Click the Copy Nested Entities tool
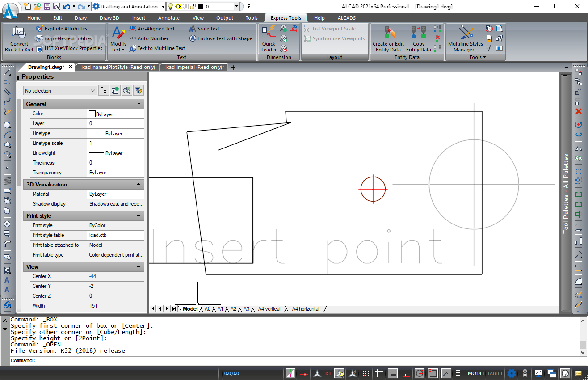 (x=64, y=38)
